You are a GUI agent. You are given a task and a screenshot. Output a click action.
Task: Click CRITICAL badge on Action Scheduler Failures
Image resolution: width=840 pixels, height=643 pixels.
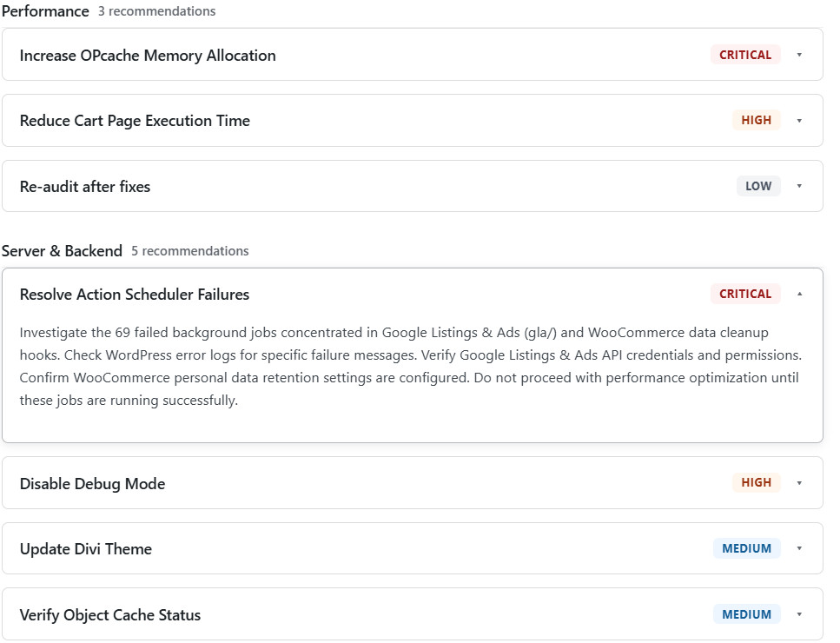pos(745,294)
